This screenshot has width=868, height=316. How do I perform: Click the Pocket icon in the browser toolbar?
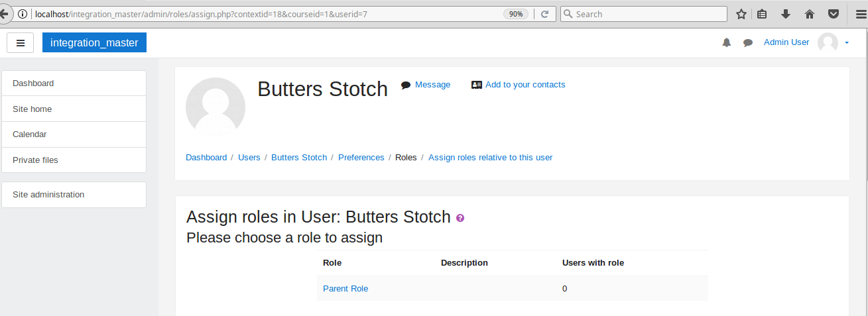click(x=833, y=14)
